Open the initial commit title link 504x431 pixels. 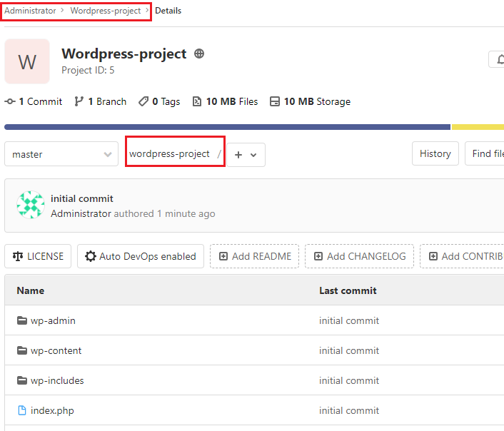point(82,198)
